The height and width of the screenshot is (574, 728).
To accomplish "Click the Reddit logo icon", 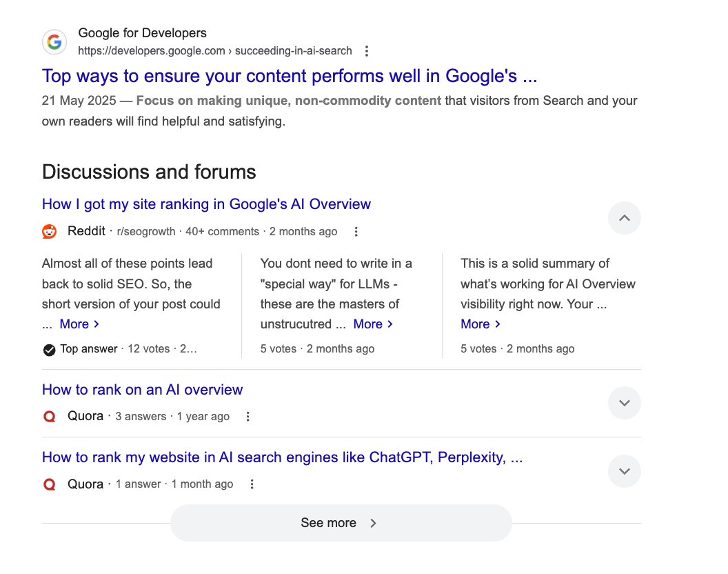I will click(x=50, y=231).
